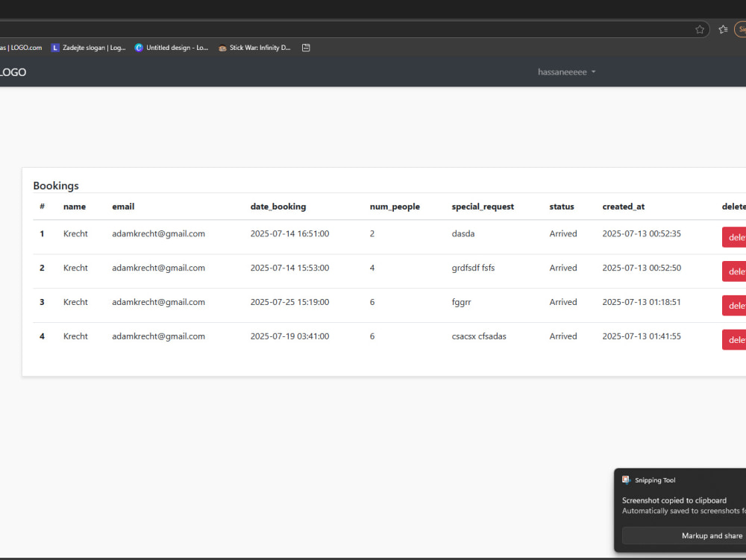Click the status column header

pos(562,207)
